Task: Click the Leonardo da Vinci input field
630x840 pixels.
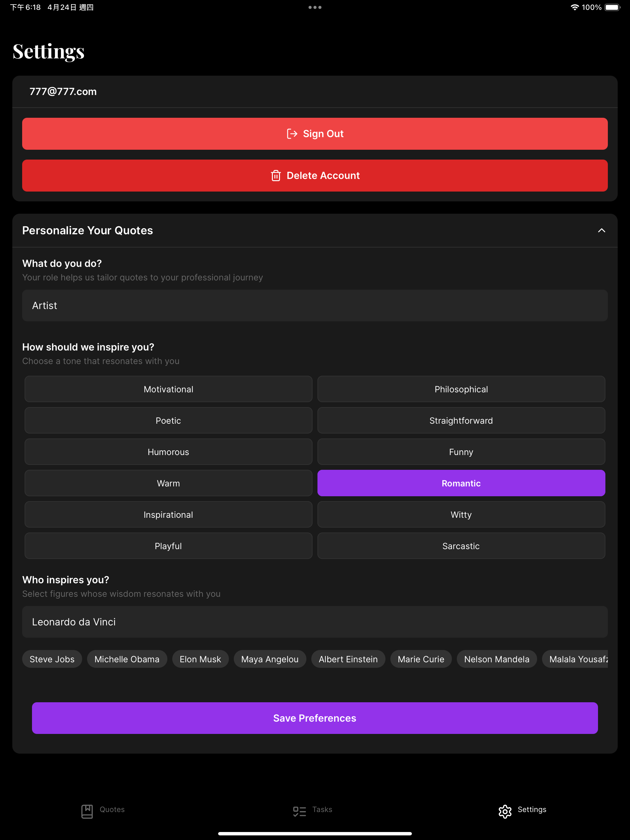Action: coord(315,622)
